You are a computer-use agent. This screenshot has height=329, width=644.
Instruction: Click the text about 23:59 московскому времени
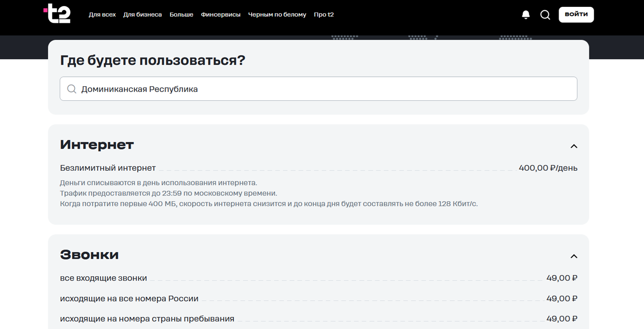pyautogui.click(x=169, y=193)
